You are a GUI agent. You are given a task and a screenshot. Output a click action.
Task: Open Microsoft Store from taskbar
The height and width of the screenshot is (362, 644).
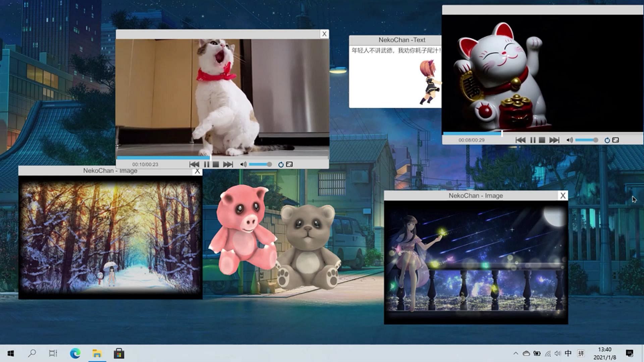[x=119, y=353]
